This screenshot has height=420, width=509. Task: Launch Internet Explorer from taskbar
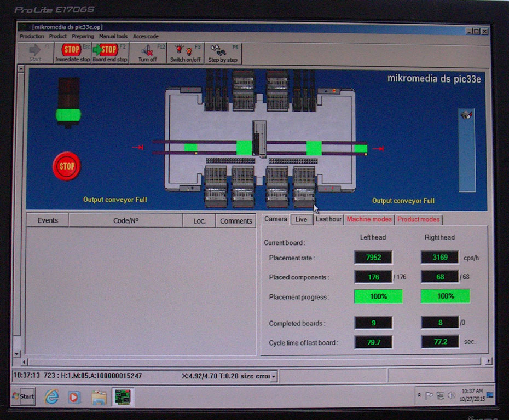(x=51, y=396)
